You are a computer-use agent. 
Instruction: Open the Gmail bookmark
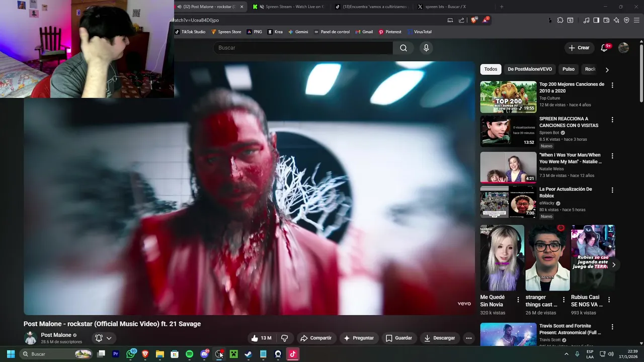tap(364, 32)
